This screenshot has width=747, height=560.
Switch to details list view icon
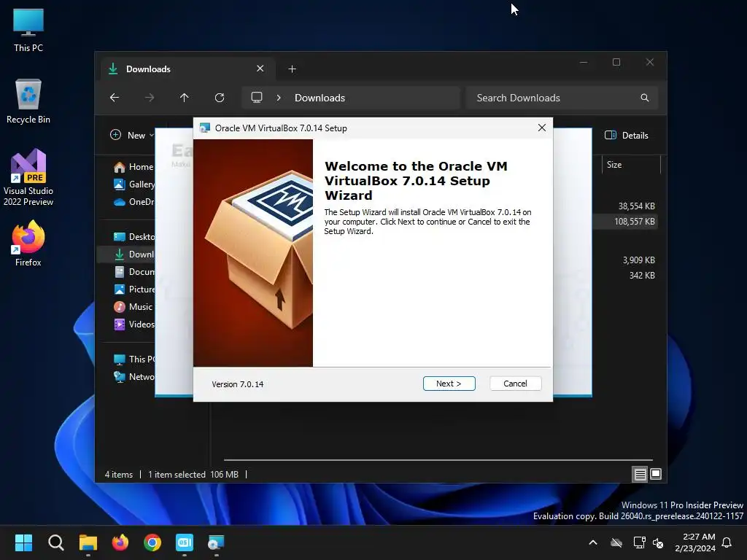640,474
